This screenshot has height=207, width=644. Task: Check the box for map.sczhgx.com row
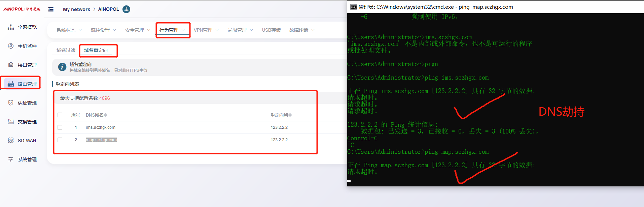pos(60,140)
